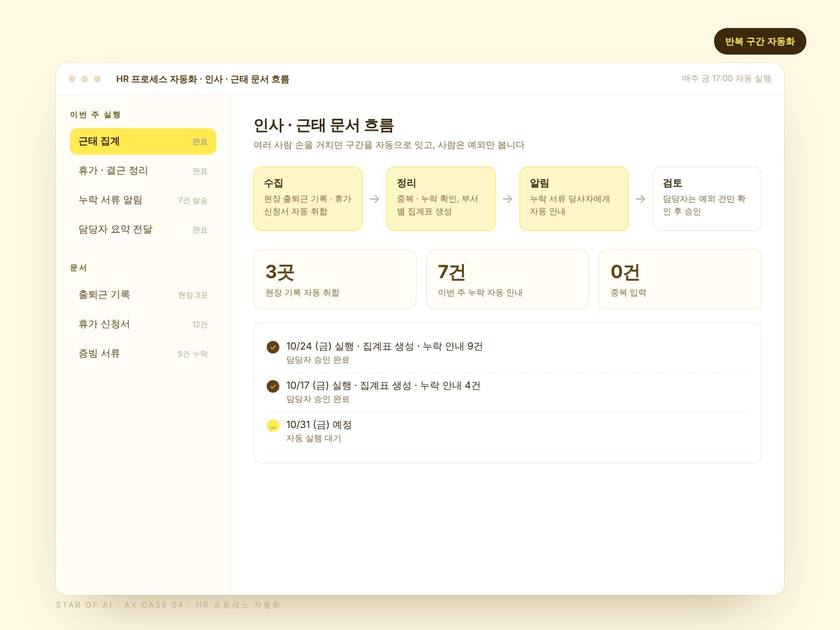The height and width of the screenshot is (630, 840).
Task: Open the 0건 중복 입력 stat card
Action: pyautogui.click(x=680, y=279)
